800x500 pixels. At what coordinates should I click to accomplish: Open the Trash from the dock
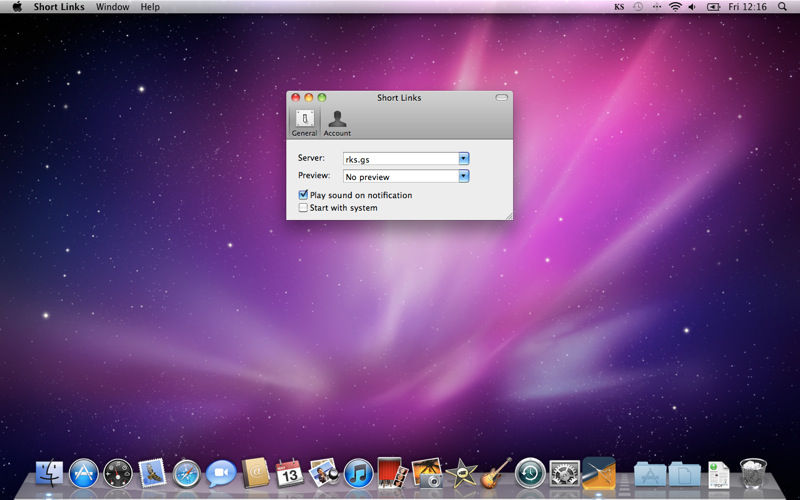(753, 473)
